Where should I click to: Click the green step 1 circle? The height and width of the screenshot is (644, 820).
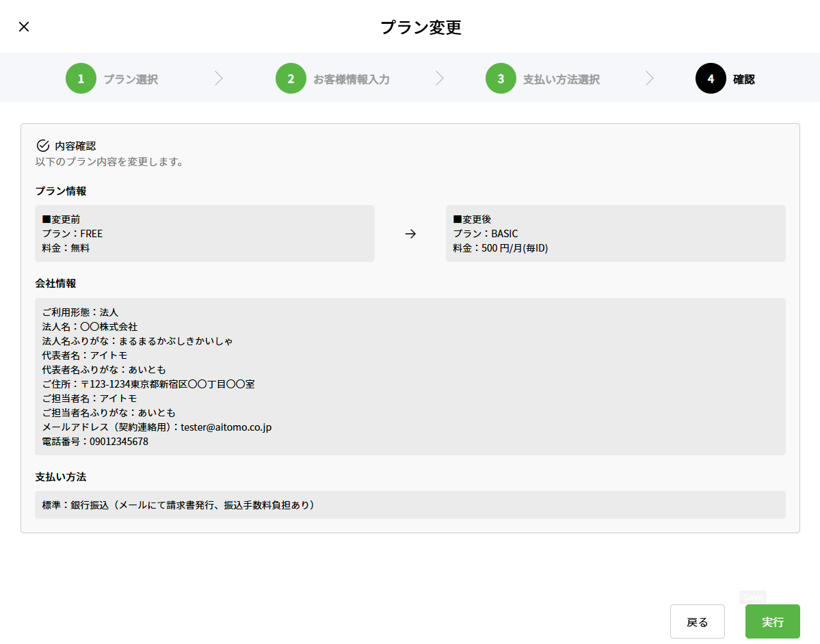pyautogui.click(x=81, y=79)
